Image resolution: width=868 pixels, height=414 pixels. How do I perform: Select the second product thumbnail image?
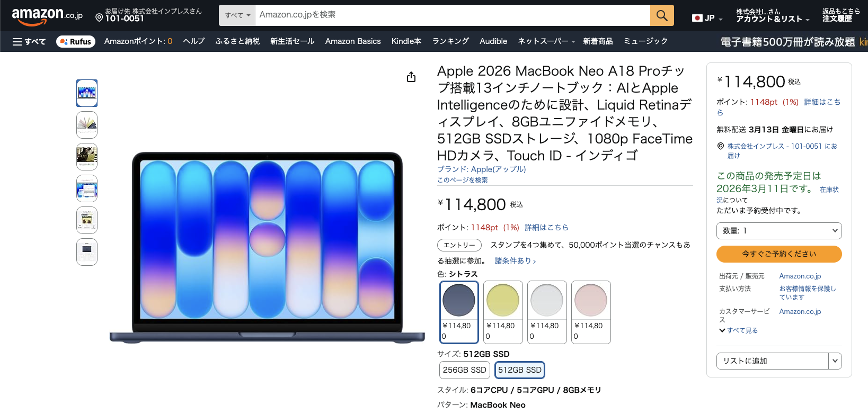[87, 125]
